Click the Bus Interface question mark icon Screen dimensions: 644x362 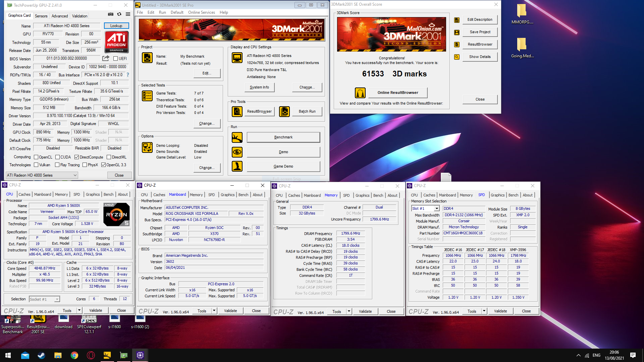click(128, 75)
